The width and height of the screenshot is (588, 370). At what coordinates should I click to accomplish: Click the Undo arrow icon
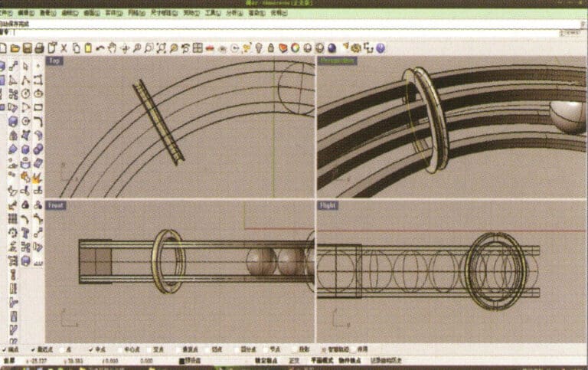(x=100, y=48)
